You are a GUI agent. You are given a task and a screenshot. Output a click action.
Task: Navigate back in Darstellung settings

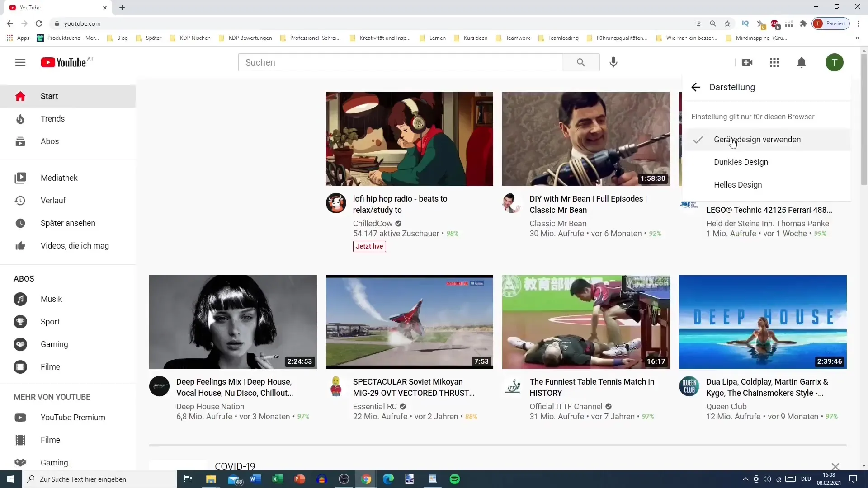pyautogui.click(x=696, y=87)
